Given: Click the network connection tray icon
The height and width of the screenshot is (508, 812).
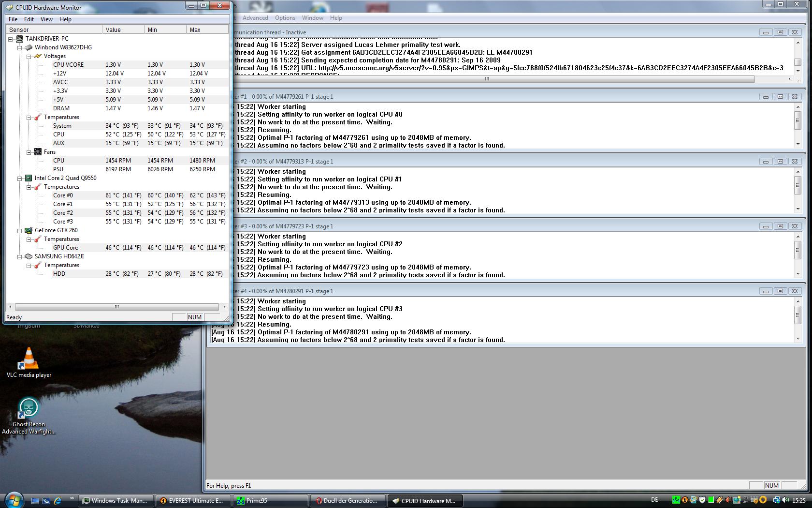Looking at the screenshot, I should point(776,500).
